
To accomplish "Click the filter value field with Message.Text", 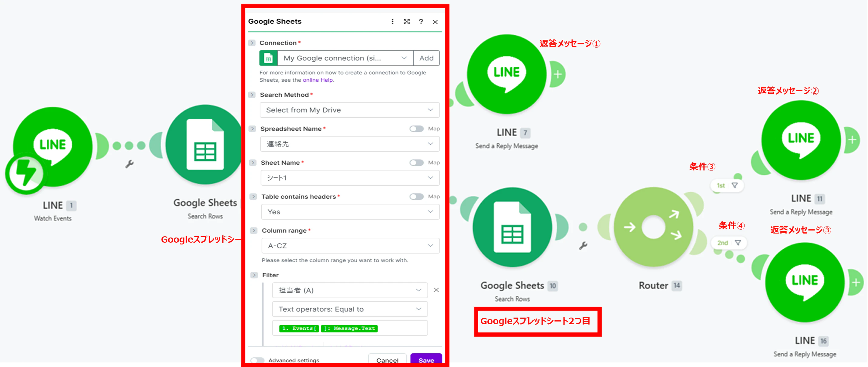I will point(350,328).
